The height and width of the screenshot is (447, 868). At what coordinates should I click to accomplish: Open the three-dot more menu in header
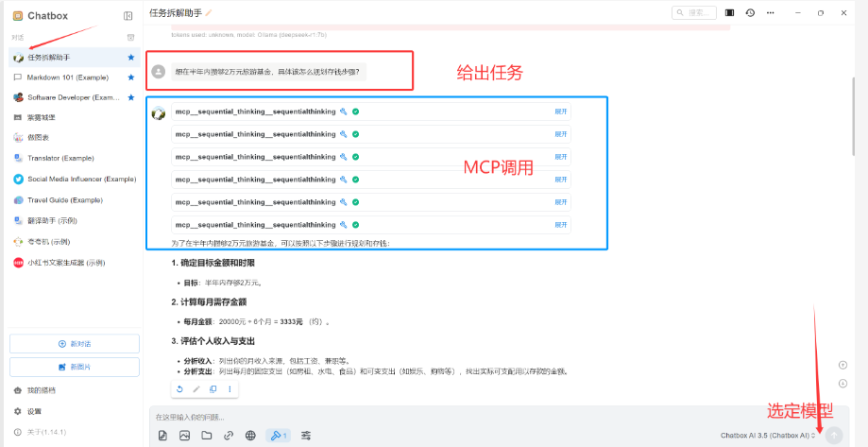click(771, 12)
